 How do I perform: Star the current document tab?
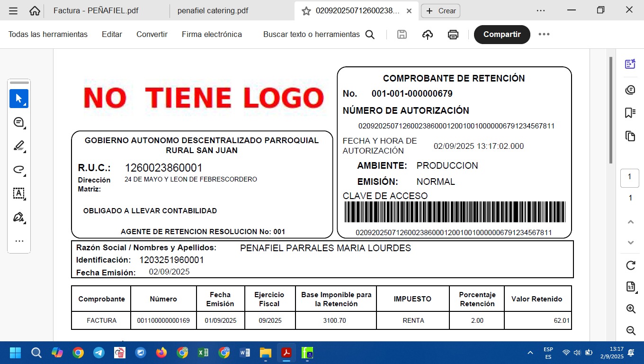pos(306,11)
